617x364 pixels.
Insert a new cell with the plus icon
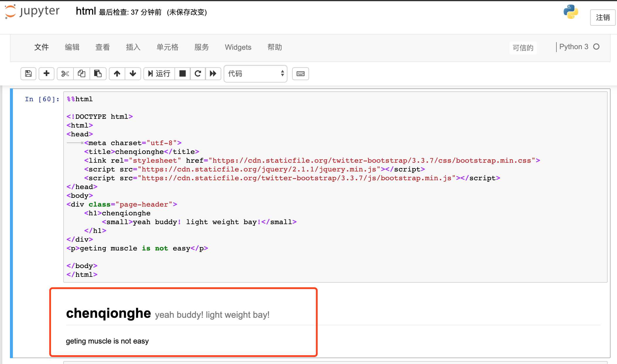tap(46, 73)
